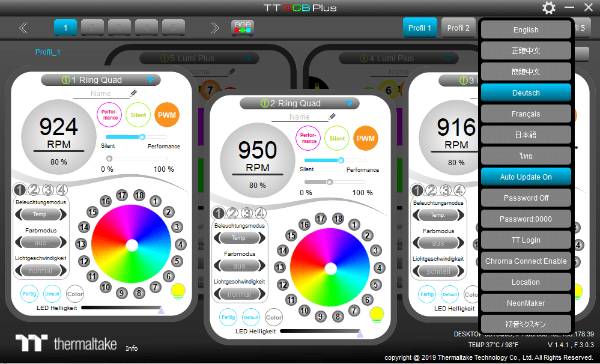The image size is (600, 364).
Task: Click the power icon on 1 Riing Quad
Action: pyautogui.click(x=66, y=80)
